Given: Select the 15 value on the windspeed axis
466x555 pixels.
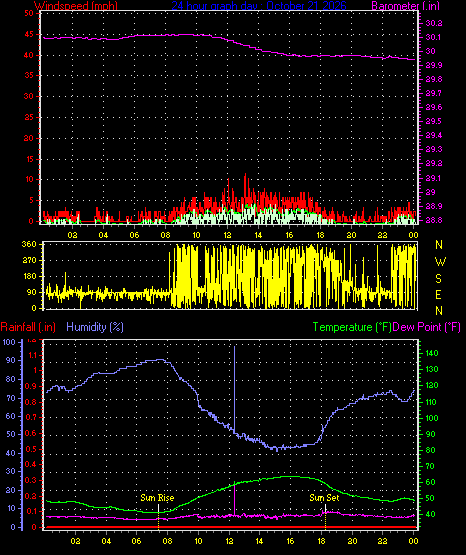Looking at the screenshot, I should [x=29, y=159].
